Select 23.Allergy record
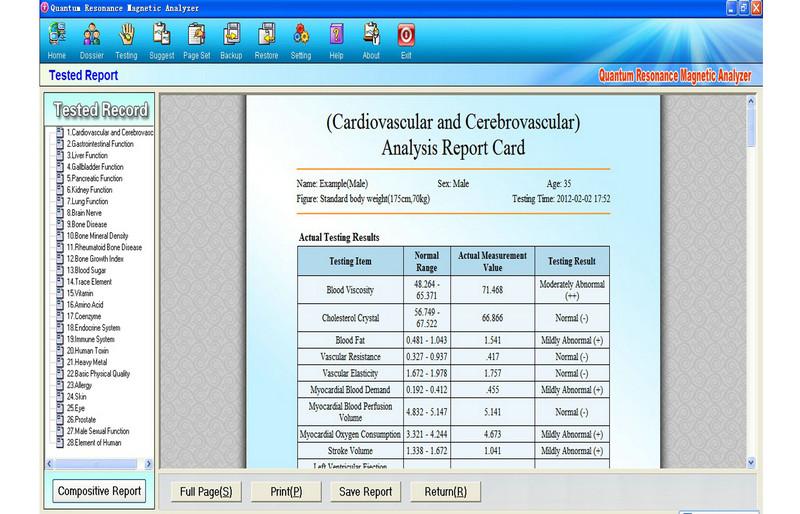 point(79,385)
